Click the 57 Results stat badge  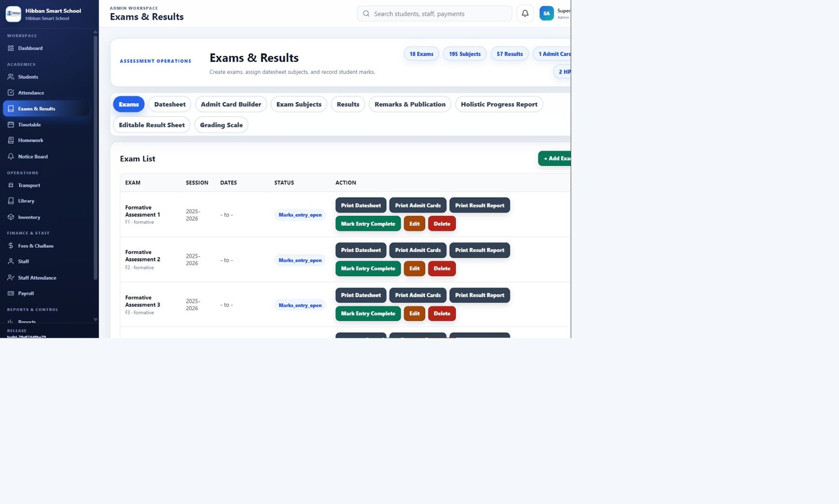click(510, 54)
